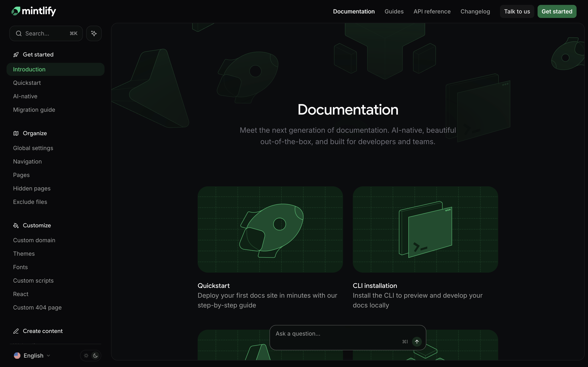Click the submit arrow in the question box
The image size is (588, 367).
point(417,341)
